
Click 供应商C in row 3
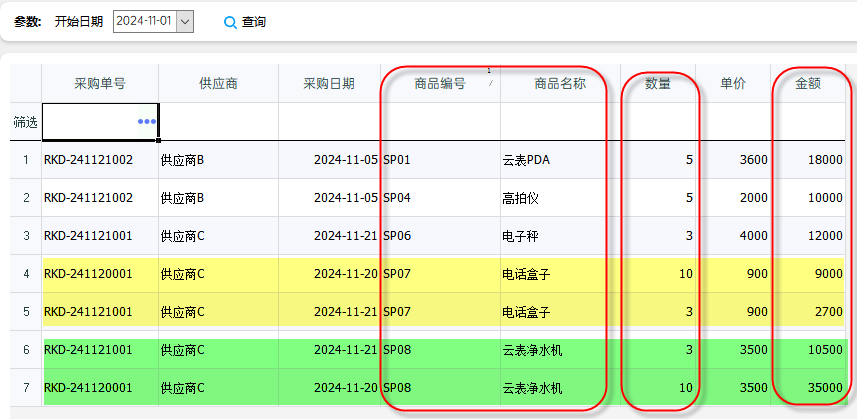[x=183, y=236]
